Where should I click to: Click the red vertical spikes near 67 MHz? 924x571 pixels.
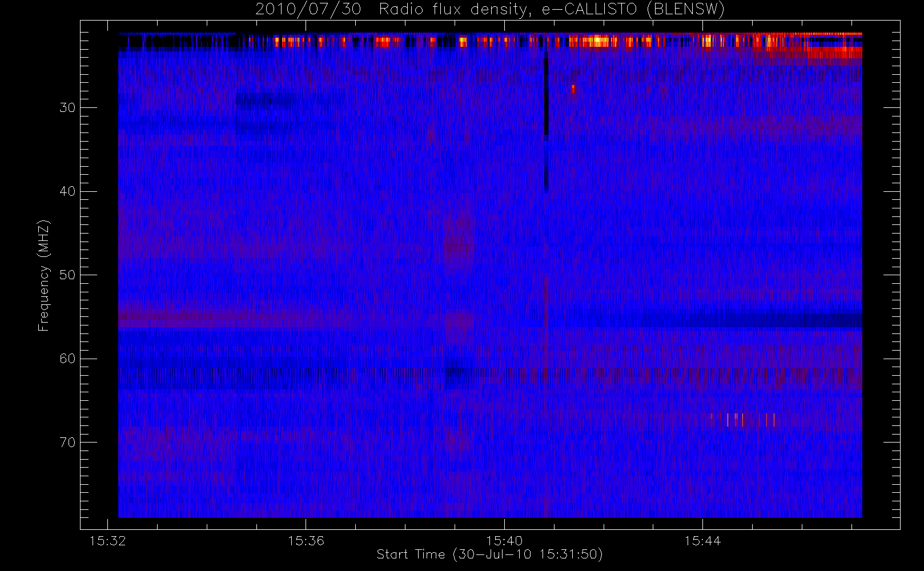point(743,420)
